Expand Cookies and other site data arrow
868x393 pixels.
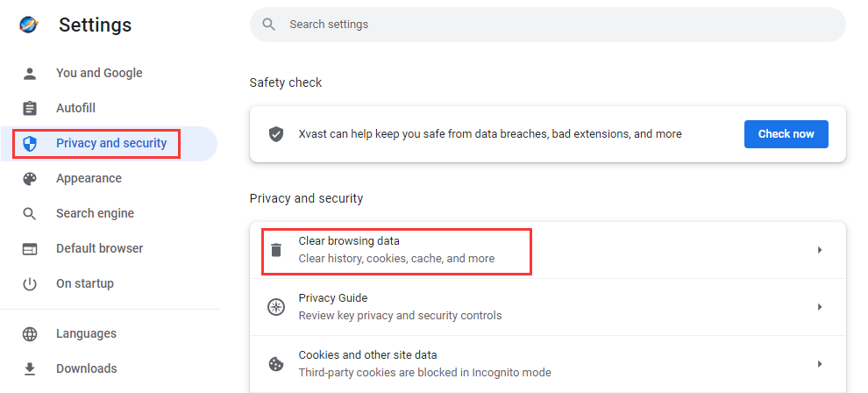(x=820, y=364)
